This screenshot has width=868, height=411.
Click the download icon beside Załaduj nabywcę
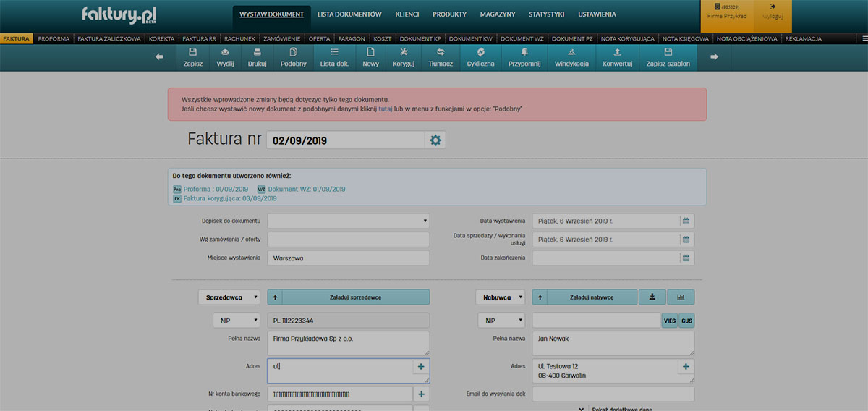(x=652, y=297)
